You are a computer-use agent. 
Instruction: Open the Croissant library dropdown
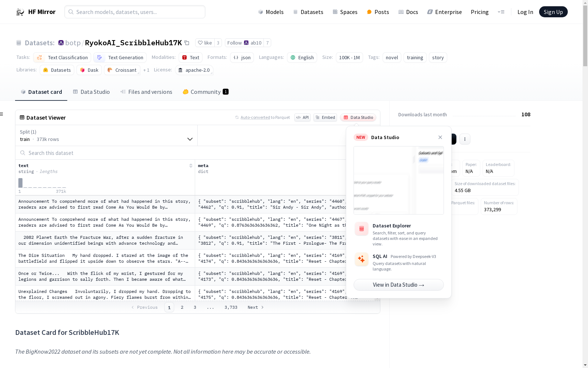coord(122,70)
